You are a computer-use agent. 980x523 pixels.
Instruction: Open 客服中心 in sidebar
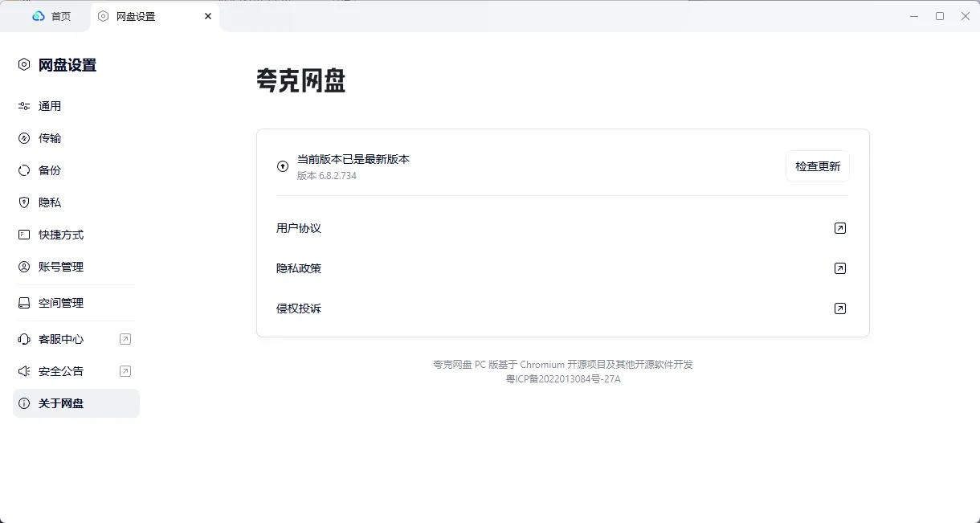(76, 339)
